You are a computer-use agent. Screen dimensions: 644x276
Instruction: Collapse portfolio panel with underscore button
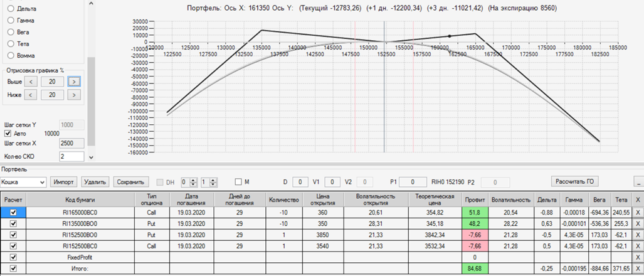638,181
